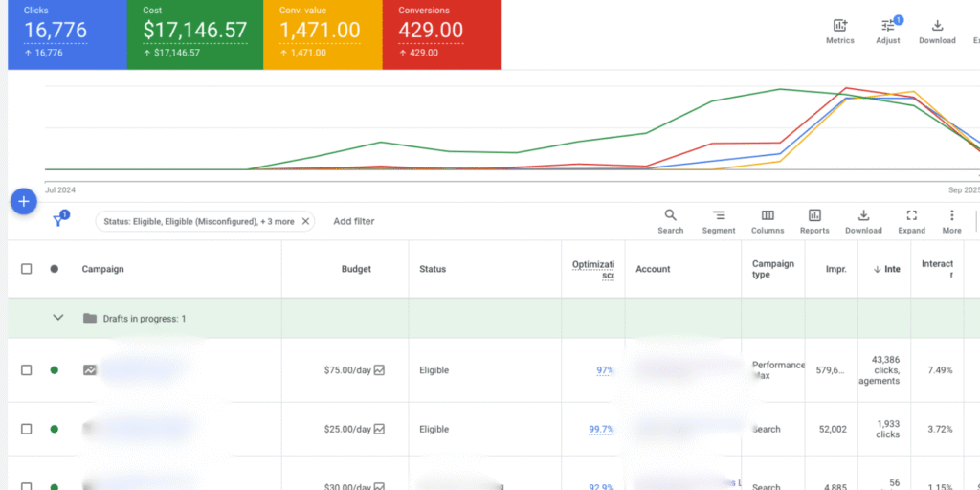The width and height of the screenshot is (980, 490).
Task: Sort by the Budget column header
Action: pos(356,270)
